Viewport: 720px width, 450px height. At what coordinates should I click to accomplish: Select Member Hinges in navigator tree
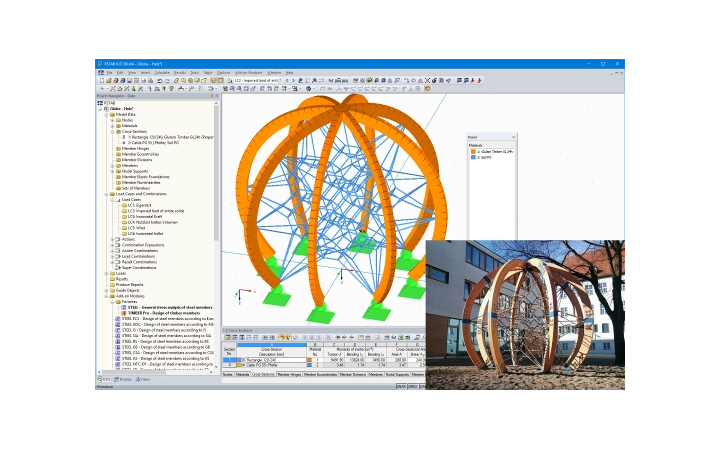[135, 148]
